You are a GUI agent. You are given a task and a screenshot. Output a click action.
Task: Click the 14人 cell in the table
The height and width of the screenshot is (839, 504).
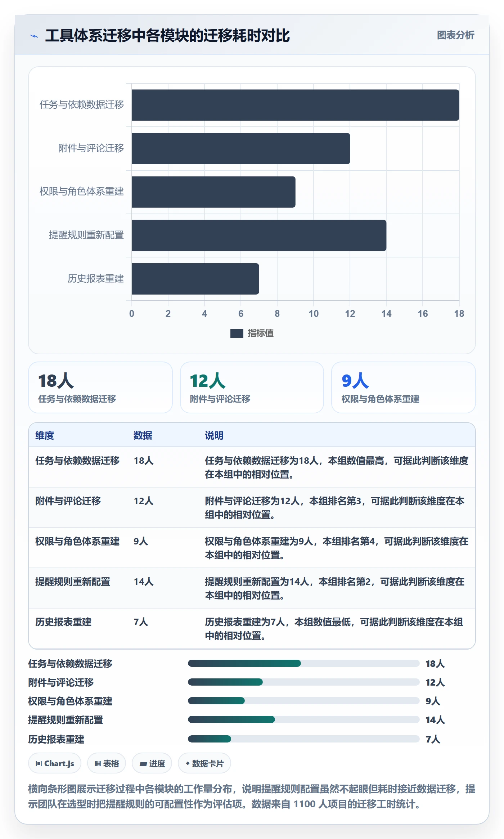144,582
